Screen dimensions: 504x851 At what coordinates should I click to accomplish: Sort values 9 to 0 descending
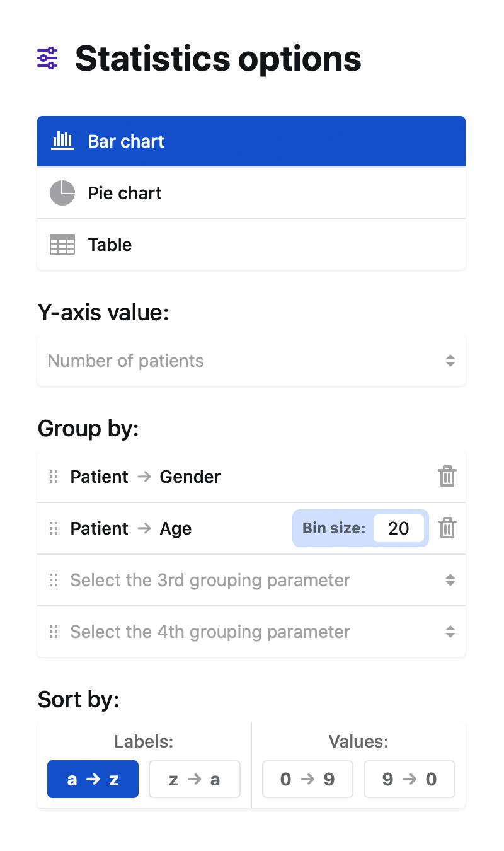point(409,780)
